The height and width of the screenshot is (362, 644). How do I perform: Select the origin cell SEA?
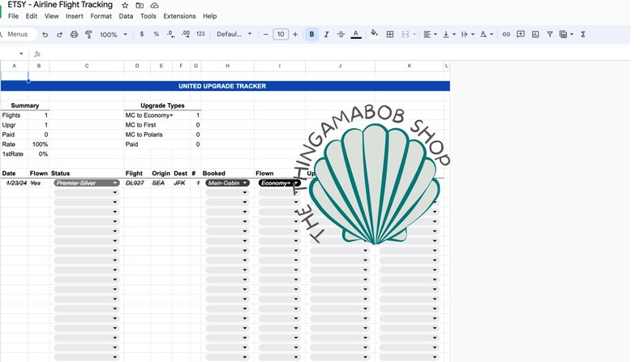click(x=161, y=183)
